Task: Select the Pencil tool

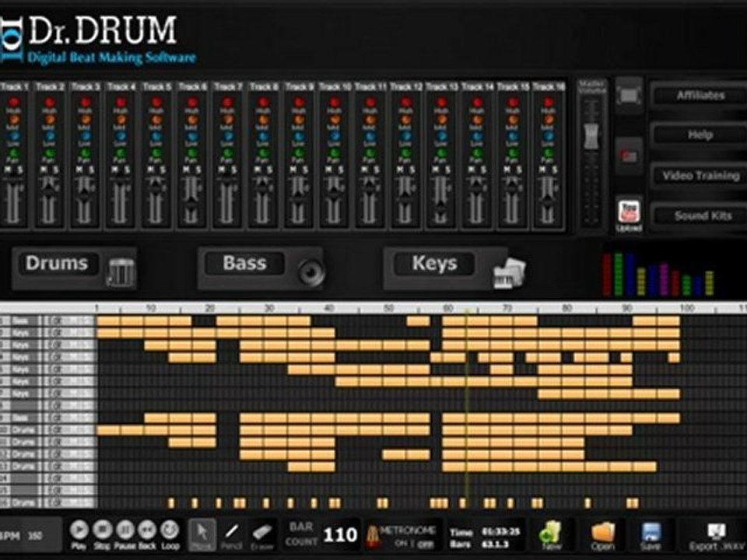Action: click(x=232, y=534)
